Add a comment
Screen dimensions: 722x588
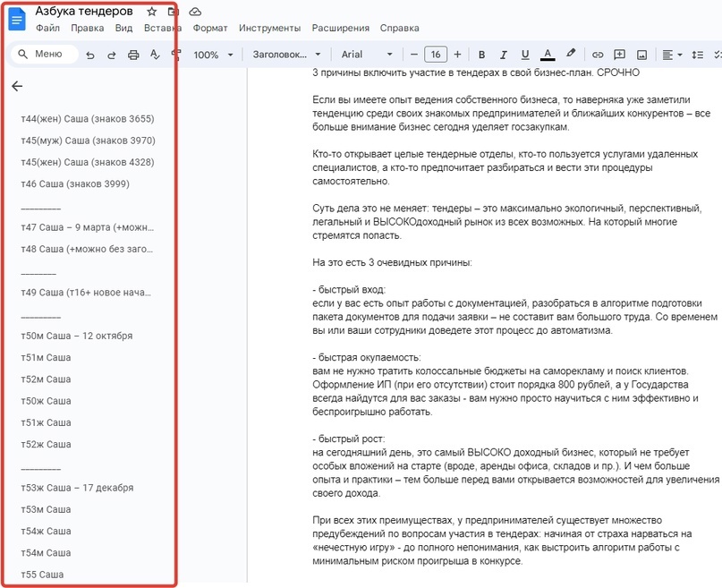click(620, 55)
